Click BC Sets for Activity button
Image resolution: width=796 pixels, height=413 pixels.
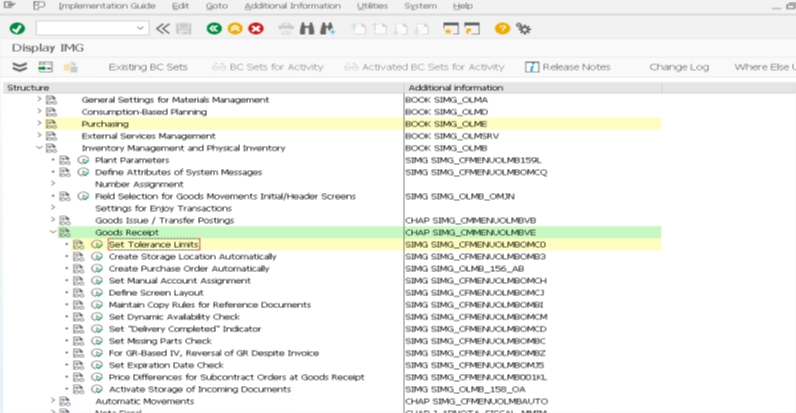click(x=268, y=67)
